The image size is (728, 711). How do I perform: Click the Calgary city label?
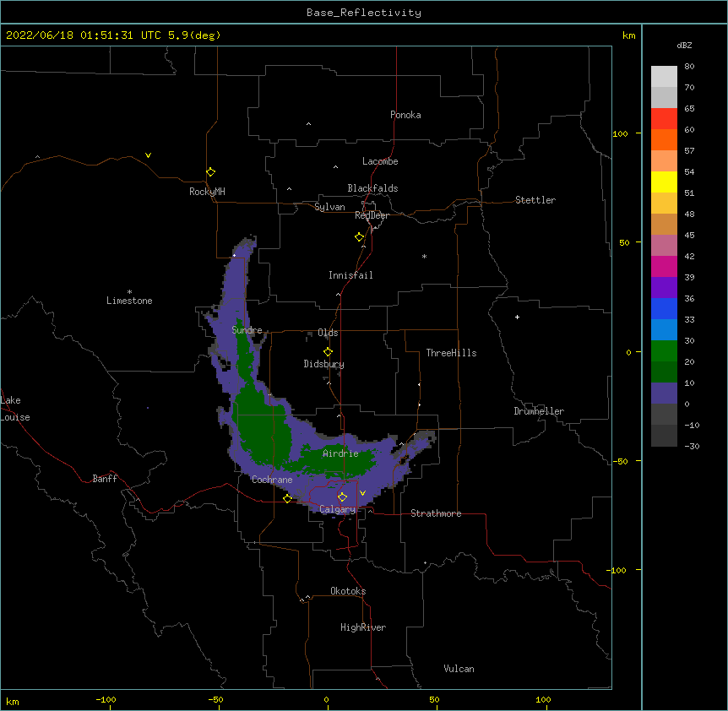[x=337, y=509]
